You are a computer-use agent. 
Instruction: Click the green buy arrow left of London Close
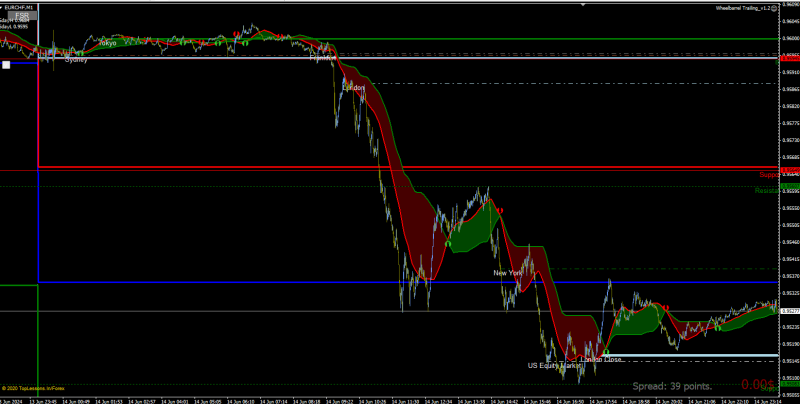pos(606,351)
